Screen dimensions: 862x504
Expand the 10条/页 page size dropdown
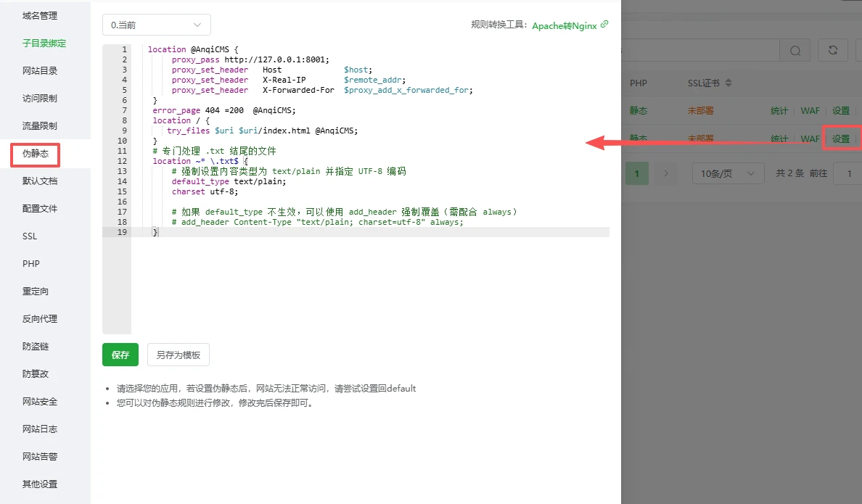tap(728, 173)
